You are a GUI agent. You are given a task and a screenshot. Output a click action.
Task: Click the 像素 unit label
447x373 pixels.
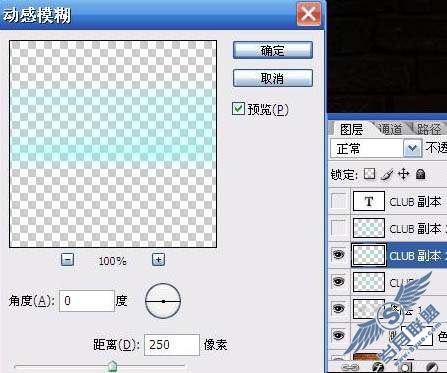[216, 344]
